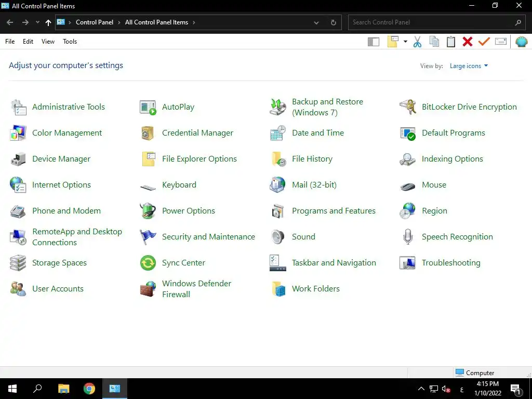Screen dimensions: 532x399
Task: Open Taskbar and Navigation
Action: (x=323, y=263)
